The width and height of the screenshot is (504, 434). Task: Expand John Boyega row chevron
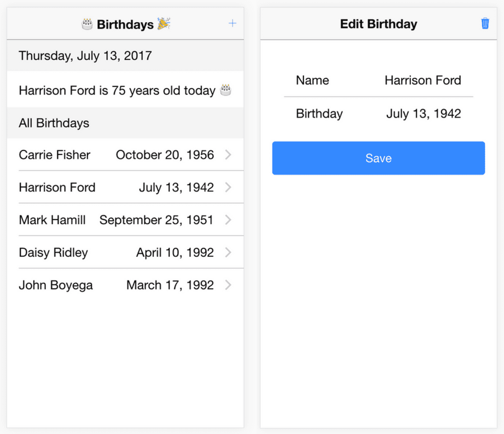pyautogui.click(x=228, y=285)
